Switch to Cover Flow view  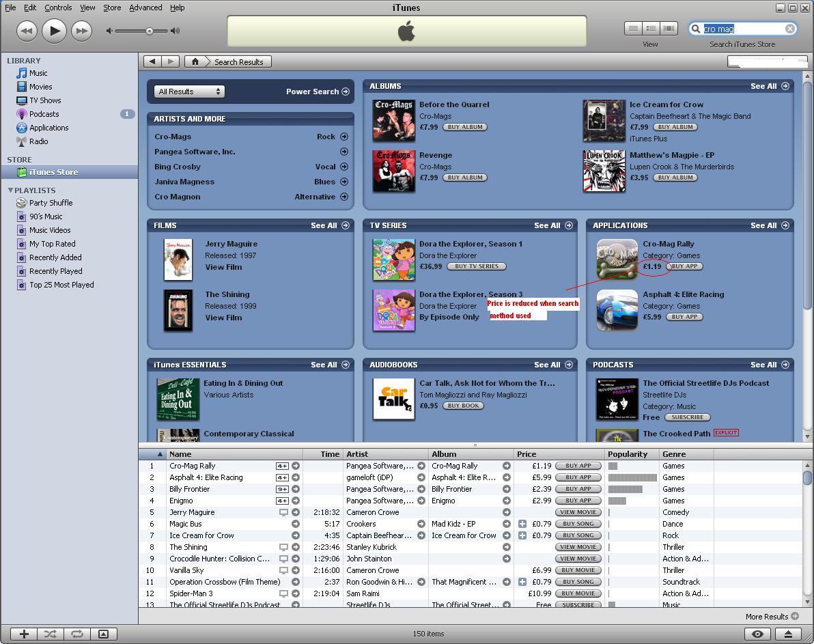[x=669, y=29]
